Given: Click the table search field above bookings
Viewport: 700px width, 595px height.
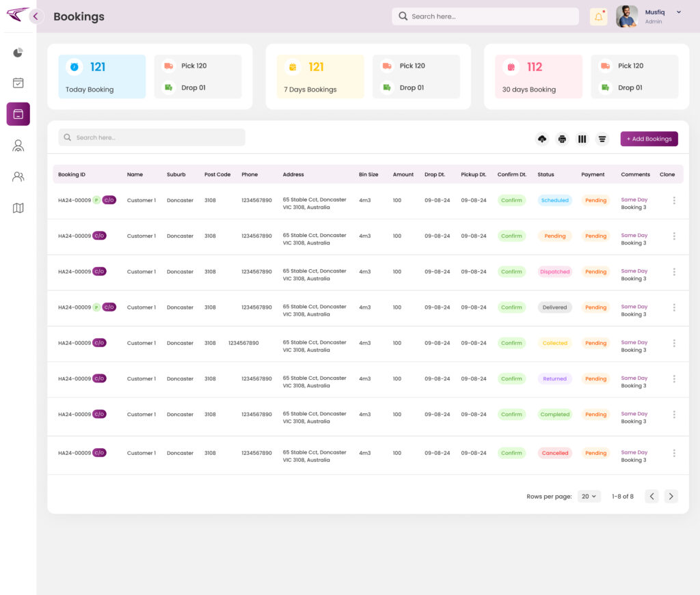Looking at the screenshot, I should [x=152, y=137].
